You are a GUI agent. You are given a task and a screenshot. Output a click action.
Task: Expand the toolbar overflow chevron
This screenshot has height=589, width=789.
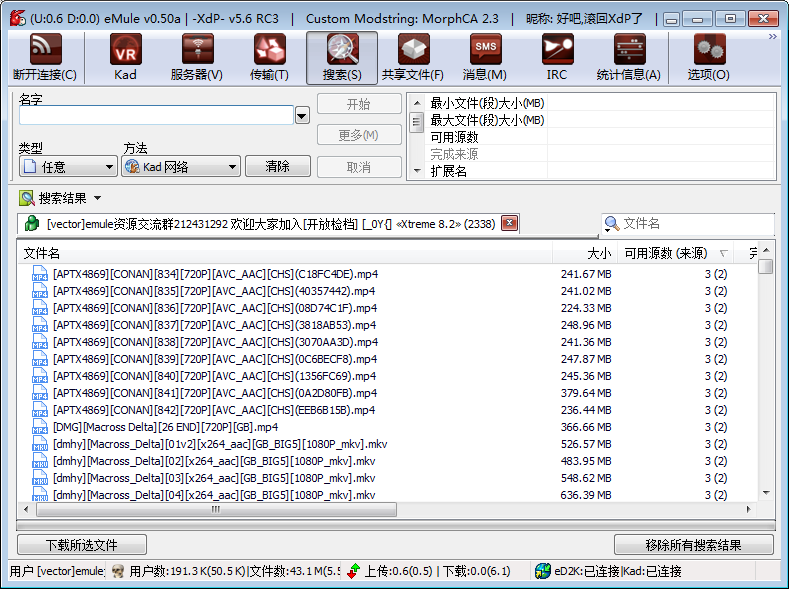[x=772, y=37]
